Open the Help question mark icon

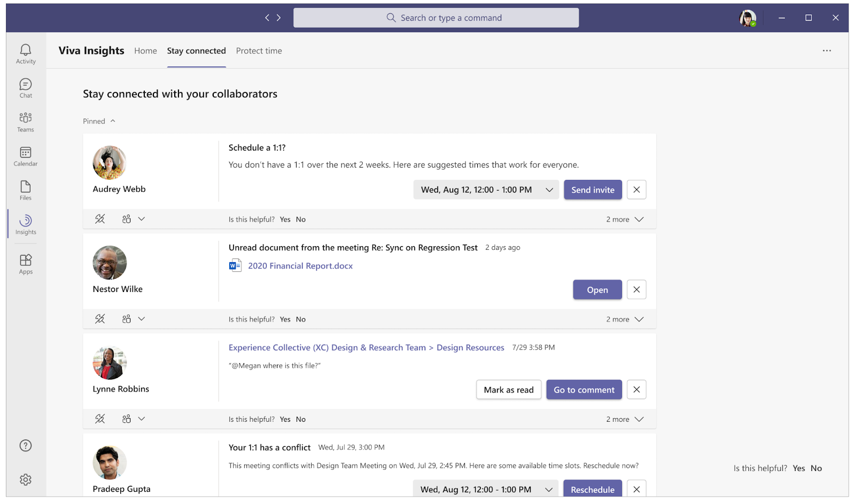point(26,445)
